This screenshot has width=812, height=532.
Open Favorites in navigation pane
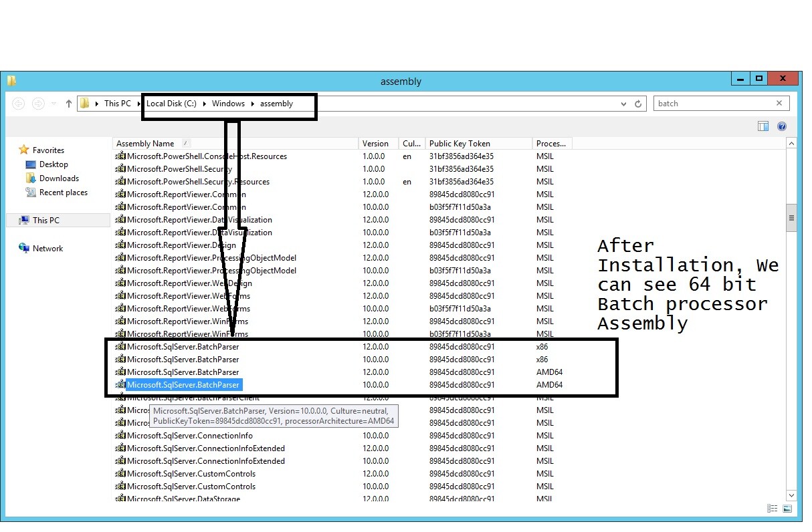(x=48, y=150)
